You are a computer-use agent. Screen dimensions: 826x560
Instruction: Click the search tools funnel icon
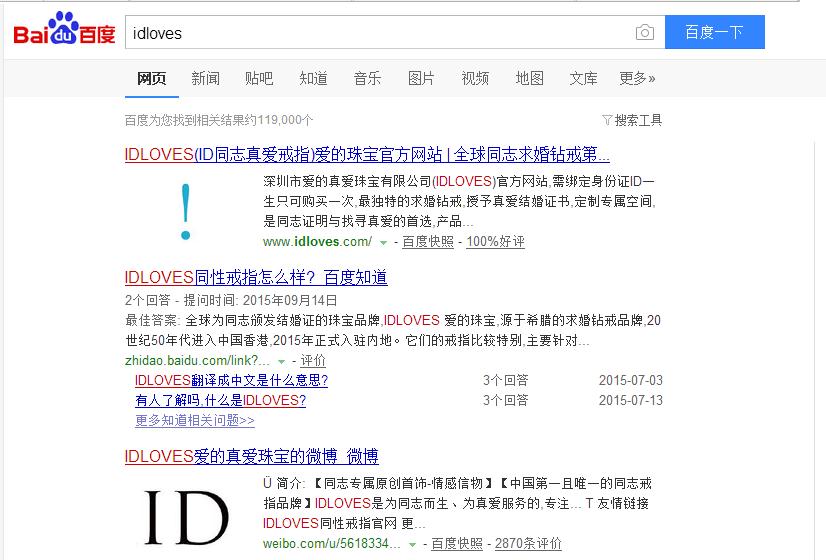point(607,120)
